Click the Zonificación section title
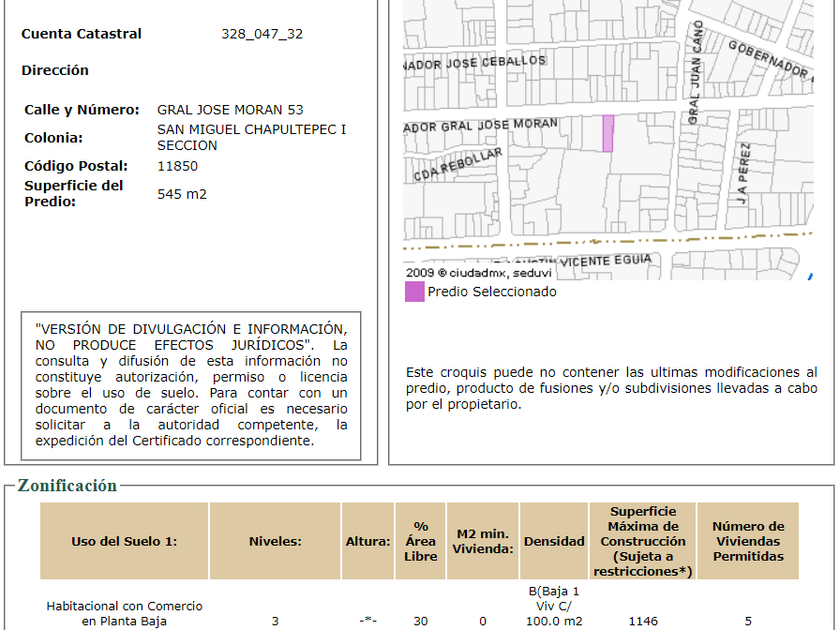Image resolution: width=840 pixels, height=630 pixels. tap(67, 486)
